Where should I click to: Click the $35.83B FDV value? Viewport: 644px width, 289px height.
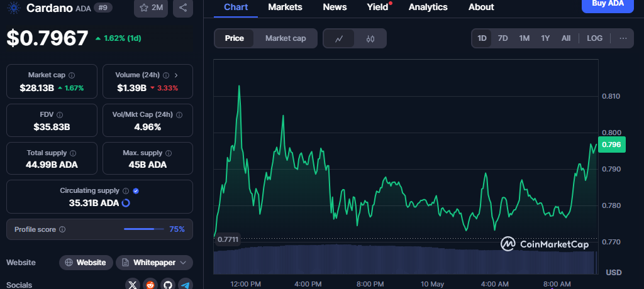click(52, 127)
